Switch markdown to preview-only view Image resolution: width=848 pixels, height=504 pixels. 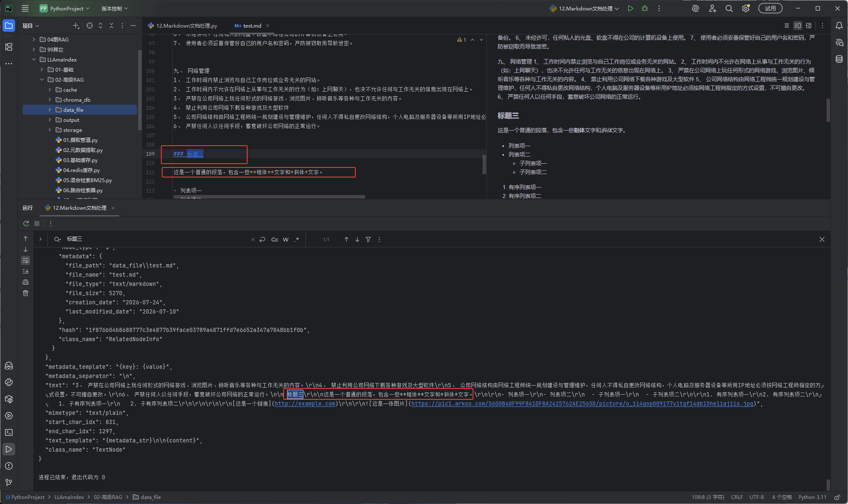click(x=809, y=26)
